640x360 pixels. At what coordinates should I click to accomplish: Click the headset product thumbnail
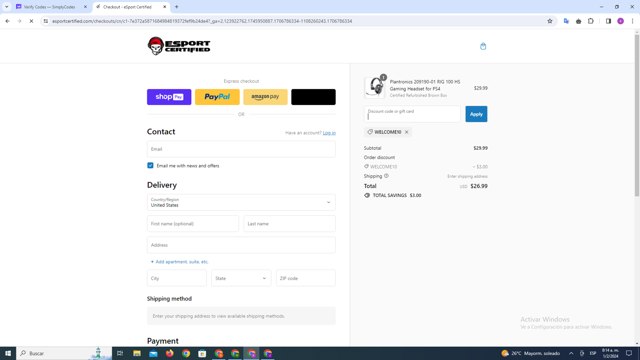(374, 87)
